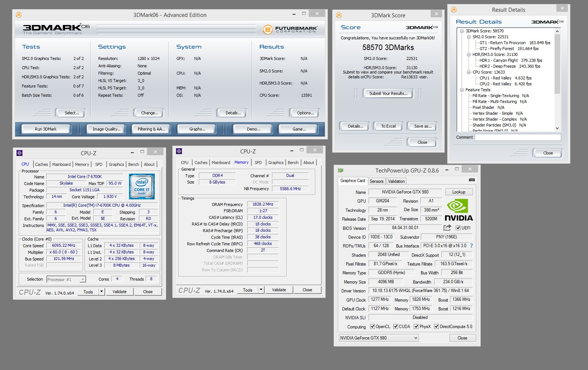This screenshot has height=370, width=588.
Task: Click the NVIDIA logo in GPU-Z
Action: click(459, 210)
